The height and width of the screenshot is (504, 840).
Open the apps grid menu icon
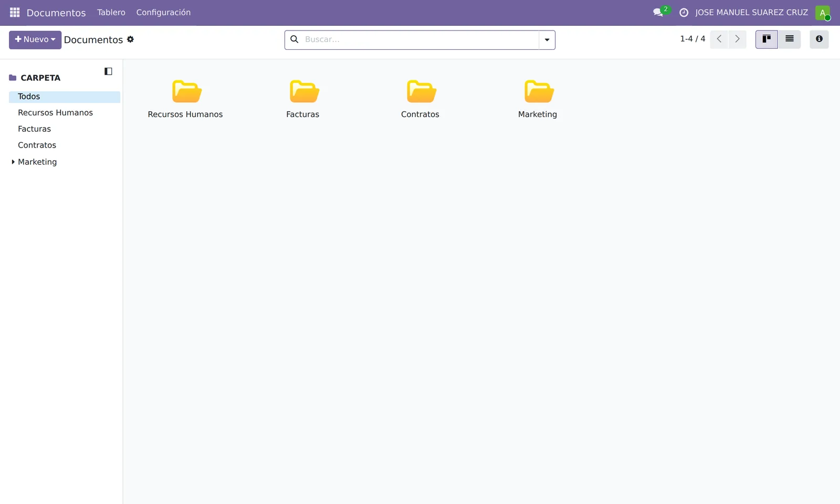point(15,12)
